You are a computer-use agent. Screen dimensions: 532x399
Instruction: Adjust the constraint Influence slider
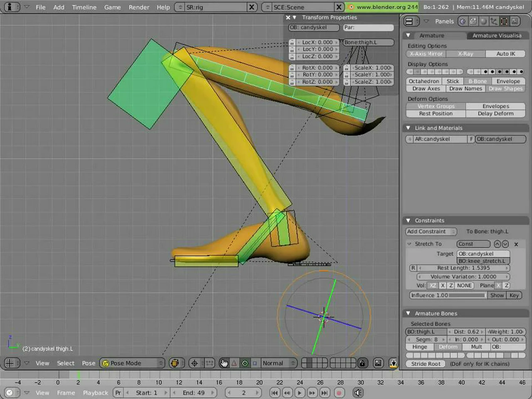(x=448, y=295)
